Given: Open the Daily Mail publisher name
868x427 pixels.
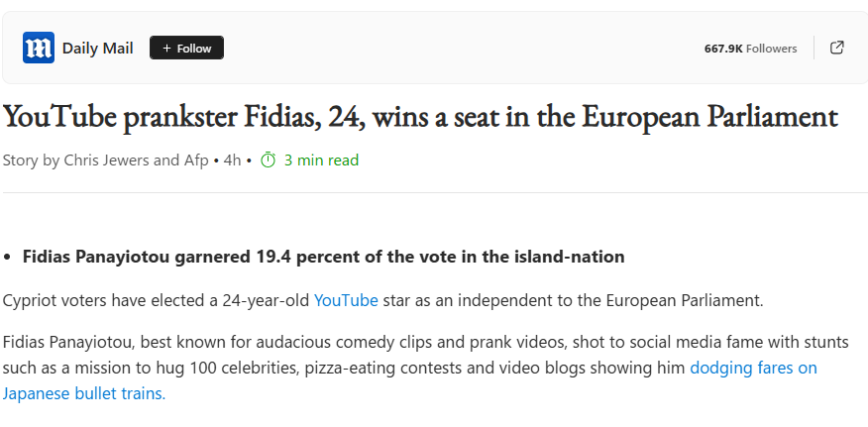Looking at the screenshot, I should [97, 49].
